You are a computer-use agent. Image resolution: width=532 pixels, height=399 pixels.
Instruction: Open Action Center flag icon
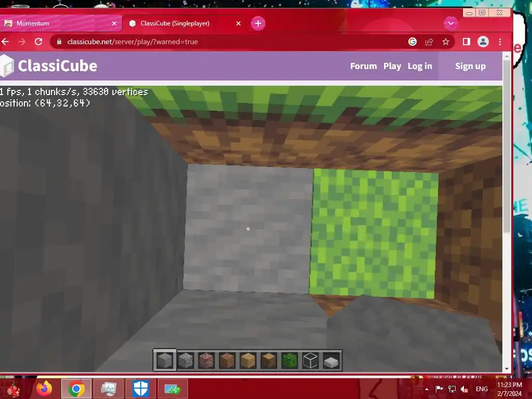[440, 389]
